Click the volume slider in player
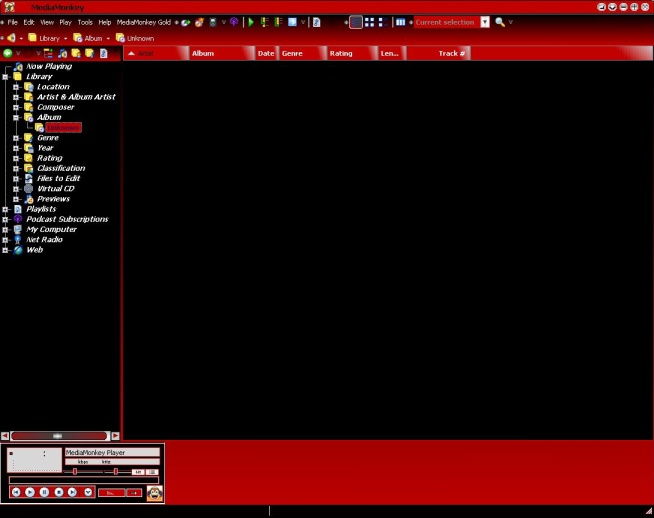Viewport: 654px width, 518px height. tap(83, 472)
